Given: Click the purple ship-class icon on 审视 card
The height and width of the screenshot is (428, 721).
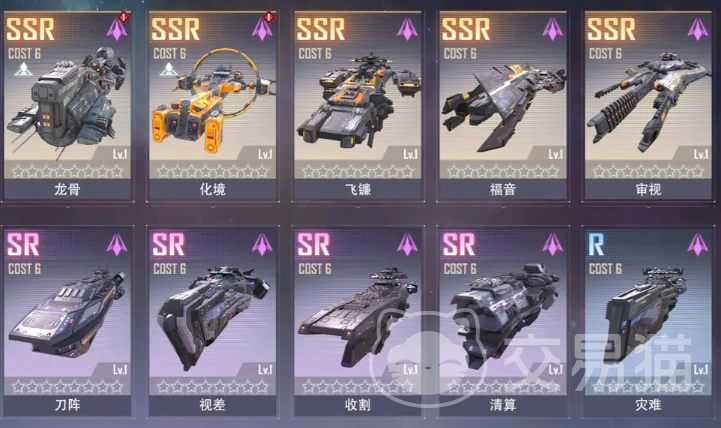Looking at the screenshot, I should 698,29.
